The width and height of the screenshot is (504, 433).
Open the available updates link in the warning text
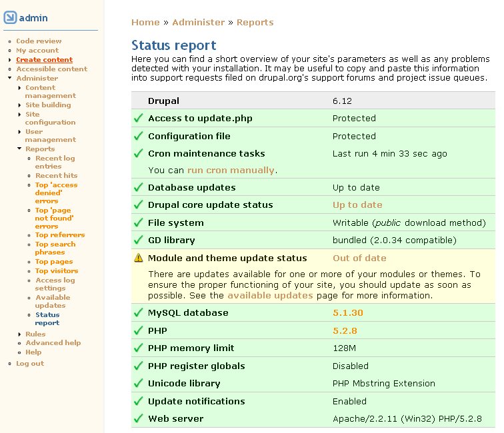coord(265,295)
